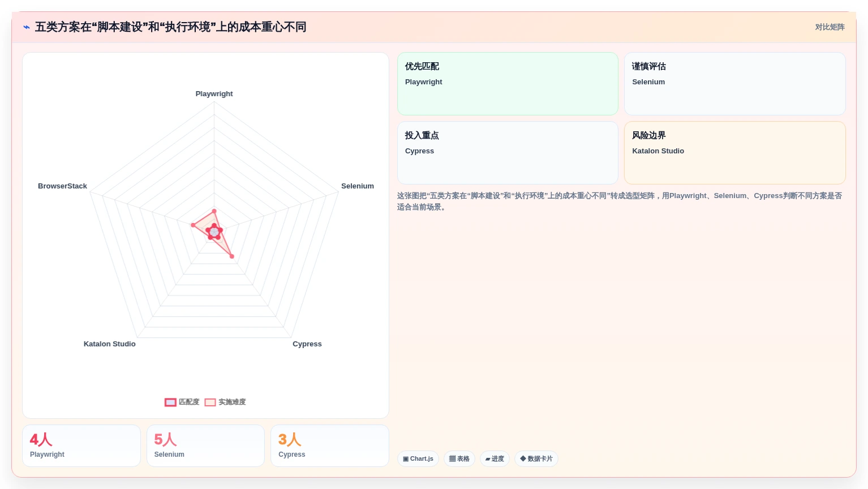Click the 实施难度 legend color box
The width and height of the screenshot is (868, 489).
coord(210,402)
